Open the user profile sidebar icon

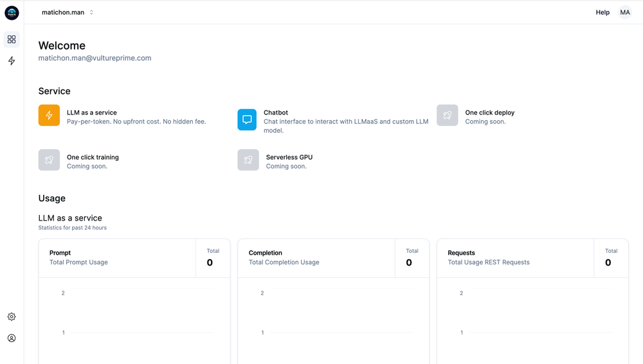tap(12, 338)
